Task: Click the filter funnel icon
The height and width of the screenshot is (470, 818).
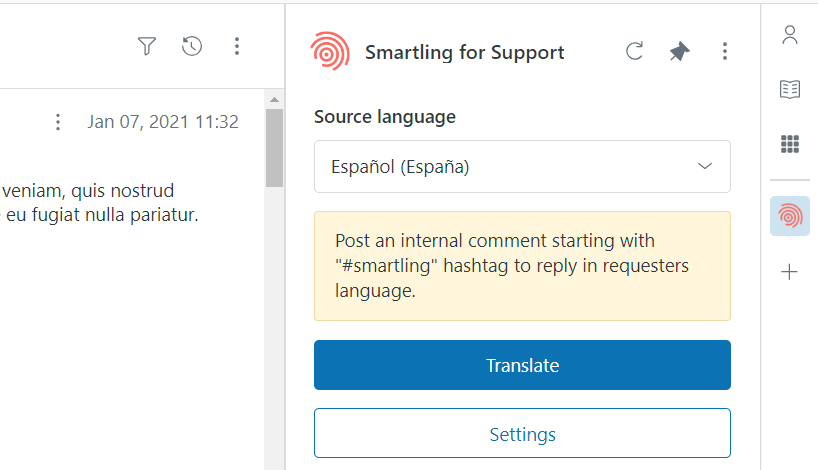Action: [x=147, y=46]
